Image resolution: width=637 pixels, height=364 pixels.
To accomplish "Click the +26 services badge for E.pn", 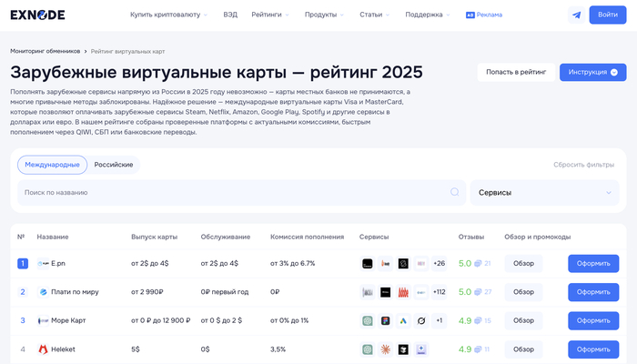I will point(439,264).
